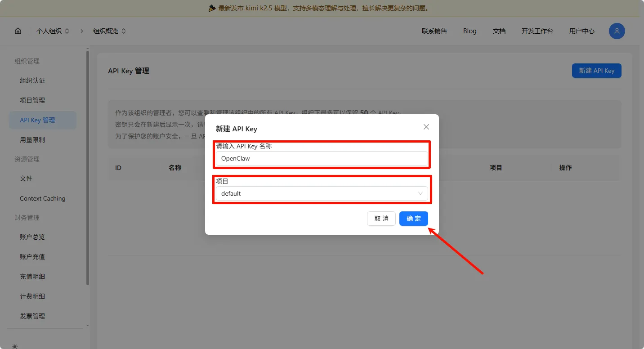
Task: Click the home icon in breadcrumb
Action: [x=18, y=31]
